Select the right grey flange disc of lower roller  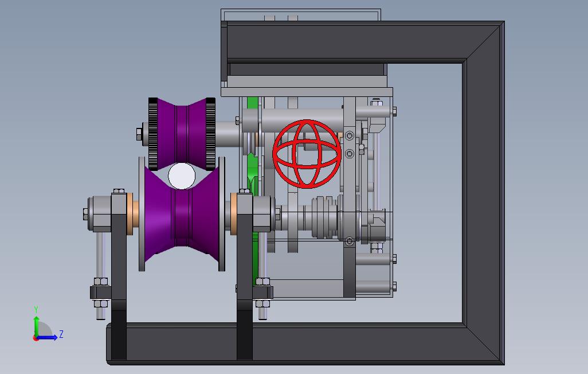point(222,214)
